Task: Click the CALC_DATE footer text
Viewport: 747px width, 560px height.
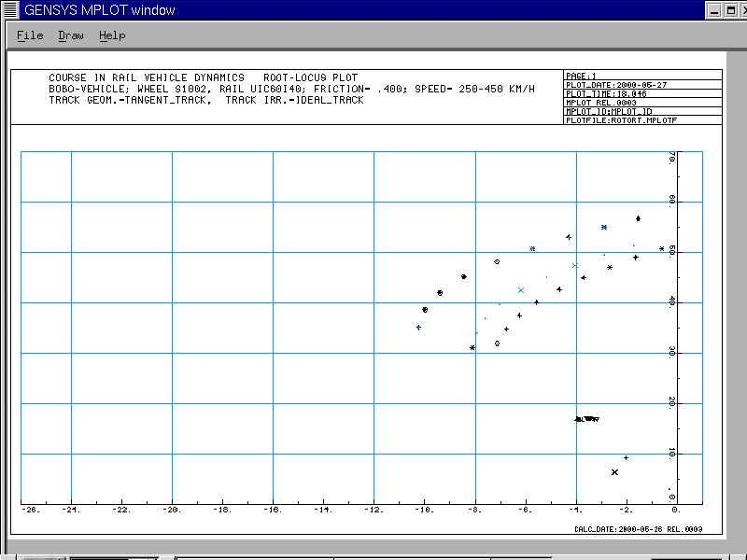Action: (x=639, y=529)
